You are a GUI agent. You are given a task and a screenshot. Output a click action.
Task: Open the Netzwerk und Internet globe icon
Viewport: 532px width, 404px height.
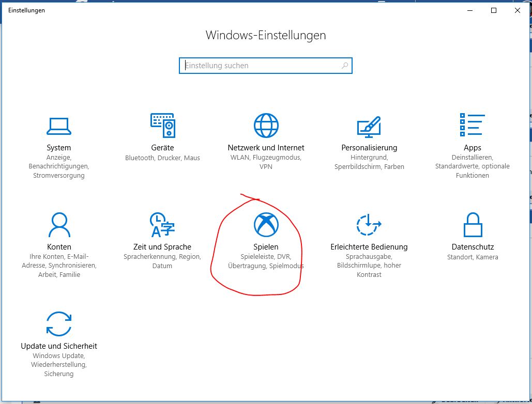(266, 126)
